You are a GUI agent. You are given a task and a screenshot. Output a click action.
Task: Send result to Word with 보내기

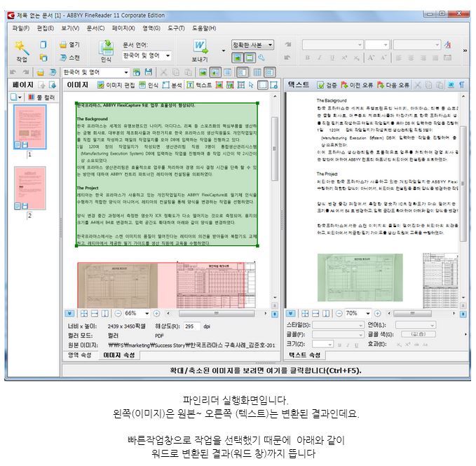tap(200, 51)
